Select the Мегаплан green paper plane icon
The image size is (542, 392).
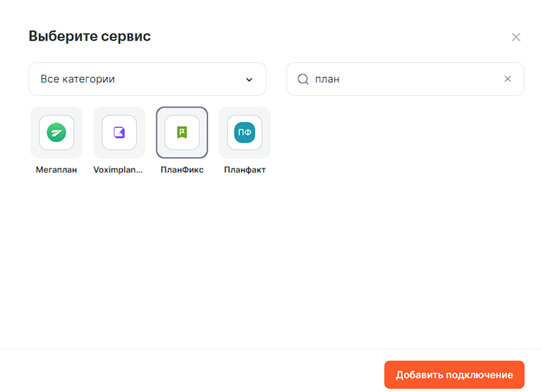pyautogui.click(x=56, y=133)
